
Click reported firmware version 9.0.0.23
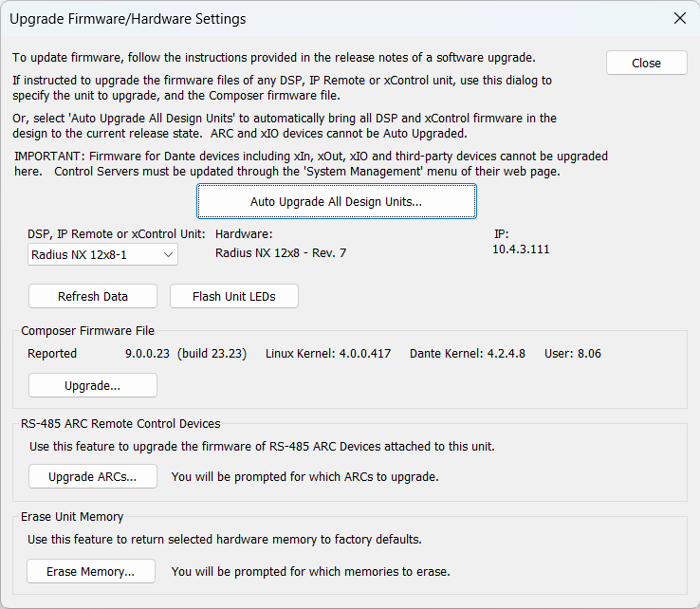[x=147, y=354]
